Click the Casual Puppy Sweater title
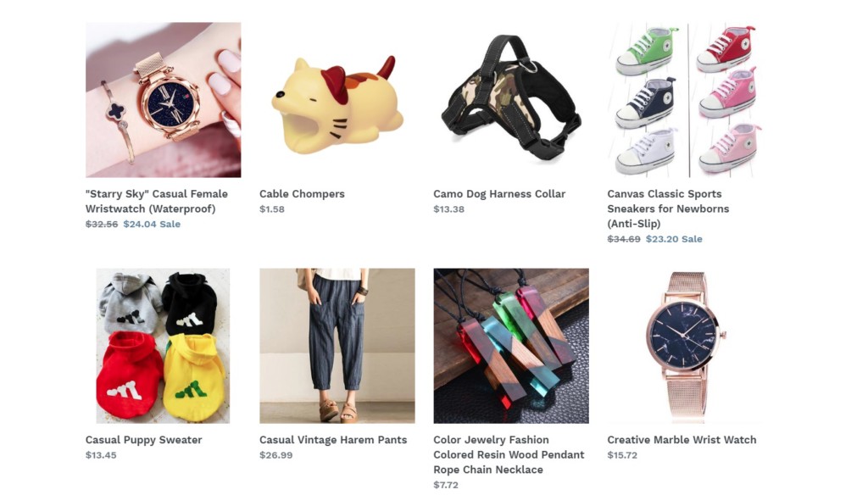Image resolution: width=868 pixels, height=495 pixels. pos(143,440)
